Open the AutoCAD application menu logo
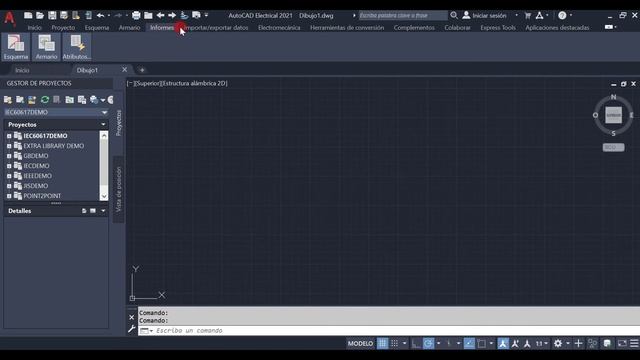This screenshot has height=360, width=640. tap(9, 18)
